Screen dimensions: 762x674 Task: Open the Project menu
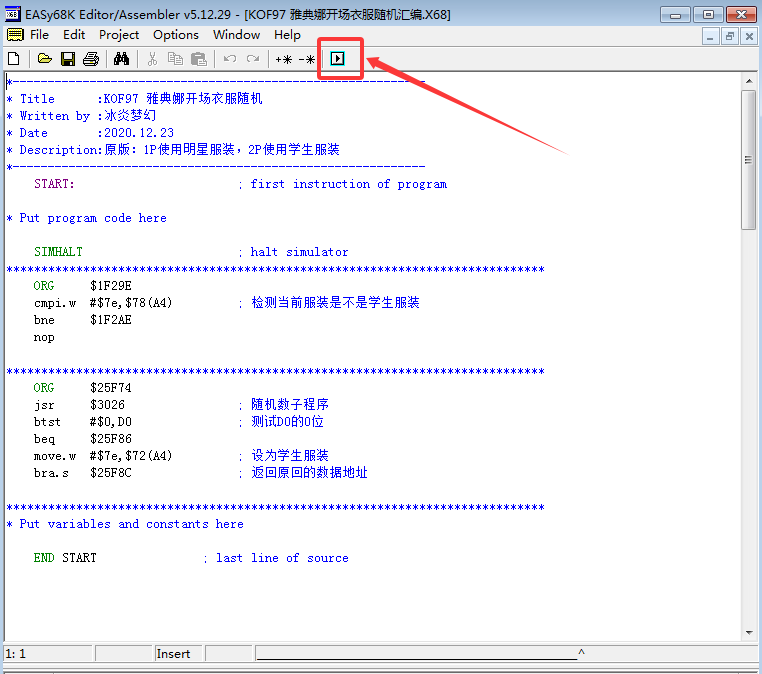[119, 35]
